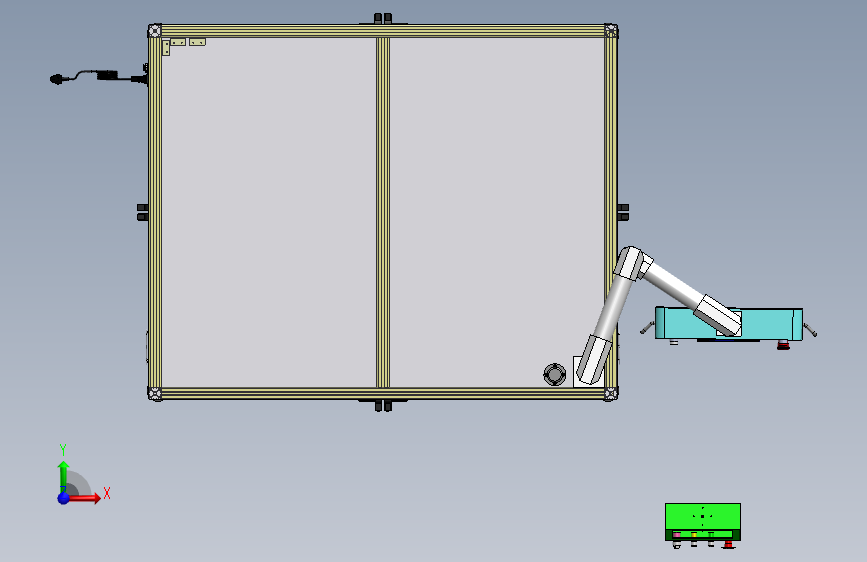The image size is (867, 562).
Task: Select the robot arm elbow joint
Action: coord(632,262)
